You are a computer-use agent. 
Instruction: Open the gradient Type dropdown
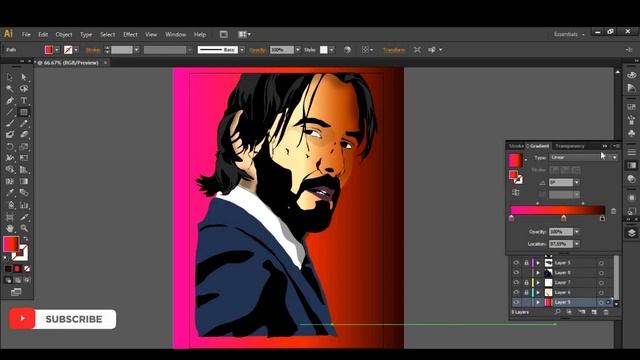tap(583, 157)
